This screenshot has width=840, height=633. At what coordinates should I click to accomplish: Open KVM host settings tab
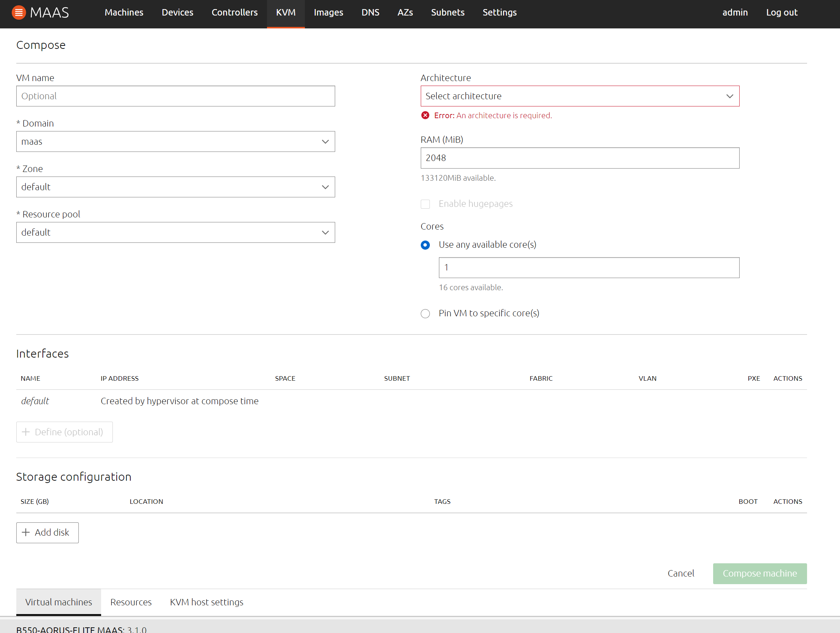point(206,602)
